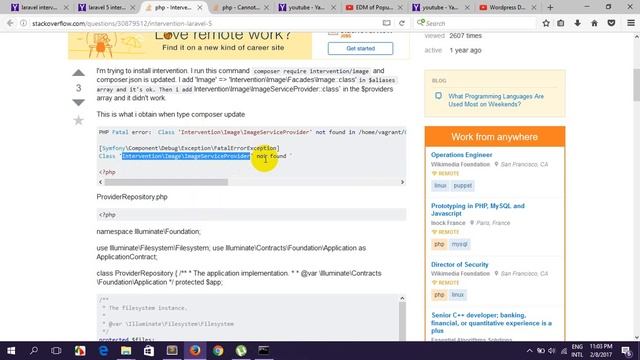Click the 'Work from anywhere' orange header
This screenshot has height=360, width=640.
point(495,137)
